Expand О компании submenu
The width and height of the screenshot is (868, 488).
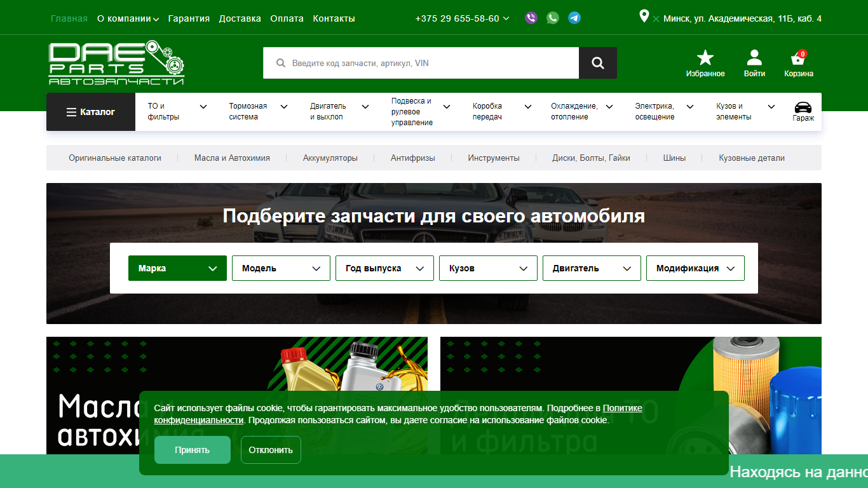tap(128, 18)
